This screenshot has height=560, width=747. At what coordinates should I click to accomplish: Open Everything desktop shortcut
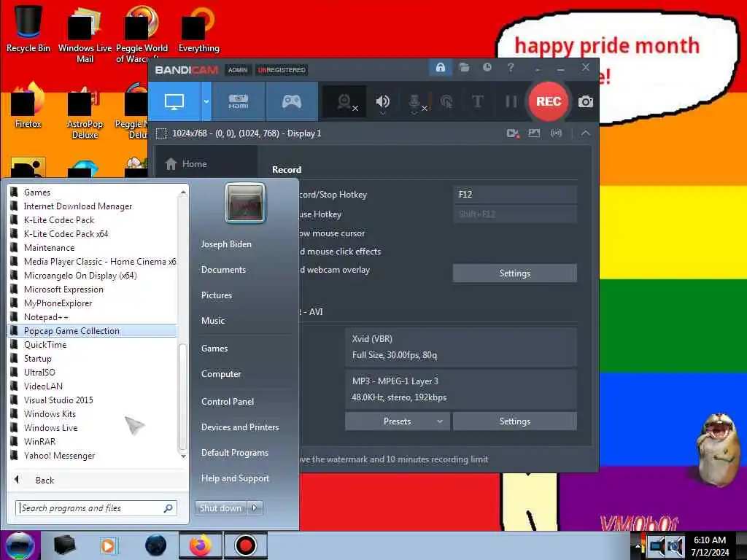[198, 29]
